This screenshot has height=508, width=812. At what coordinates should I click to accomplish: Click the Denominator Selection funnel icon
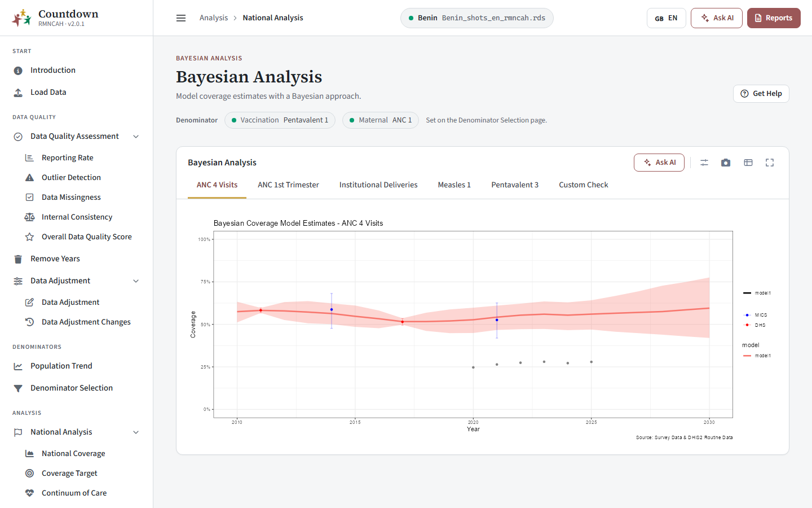coord(18,388)
